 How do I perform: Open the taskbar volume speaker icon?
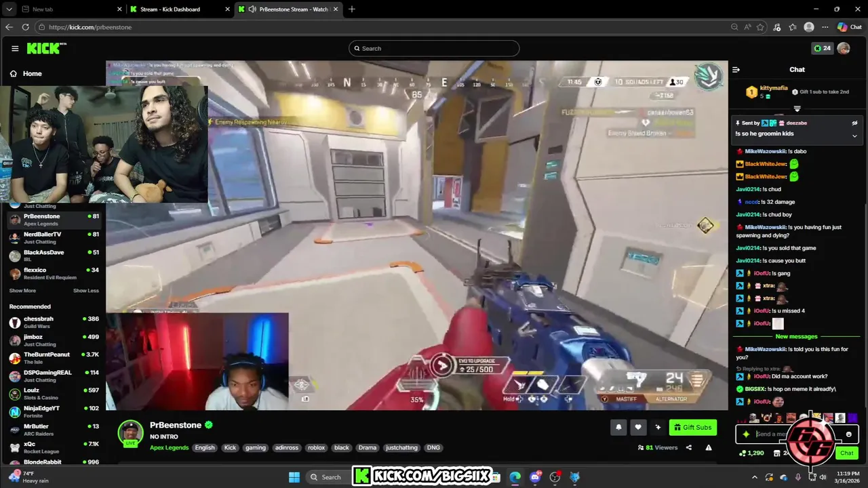click(x=823, y=477)
